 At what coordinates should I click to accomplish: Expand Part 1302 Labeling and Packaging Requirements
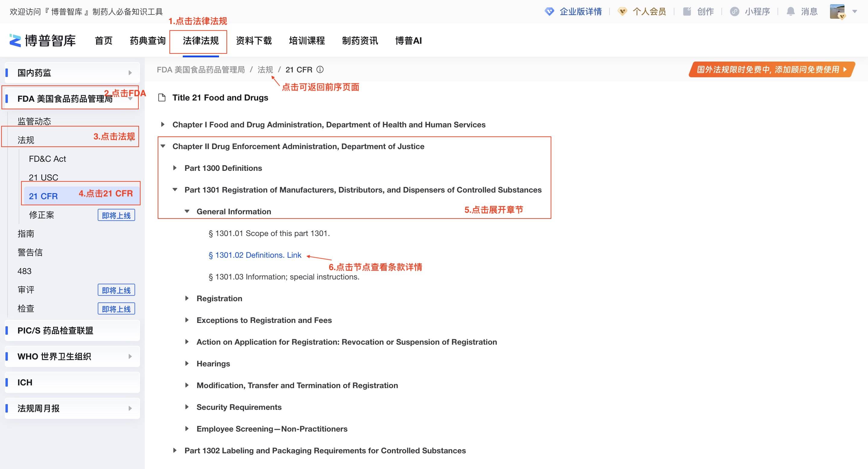175,451
